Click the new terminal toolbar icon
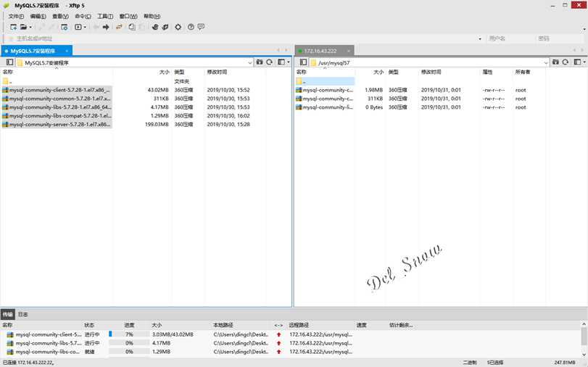This screenshot has width=588, height=367. click(78, 27)
